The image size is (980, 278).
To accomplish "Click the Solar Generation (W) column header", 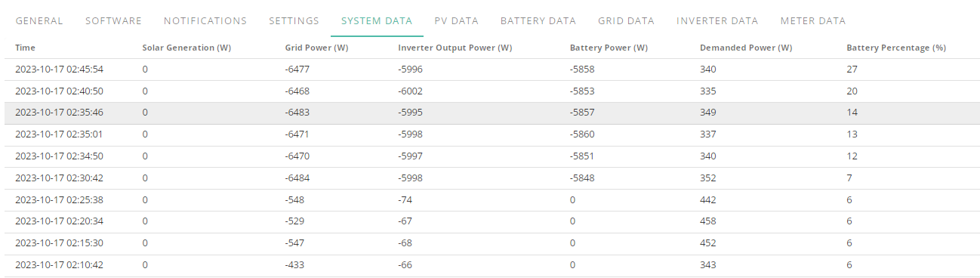I will click(186, 48).
